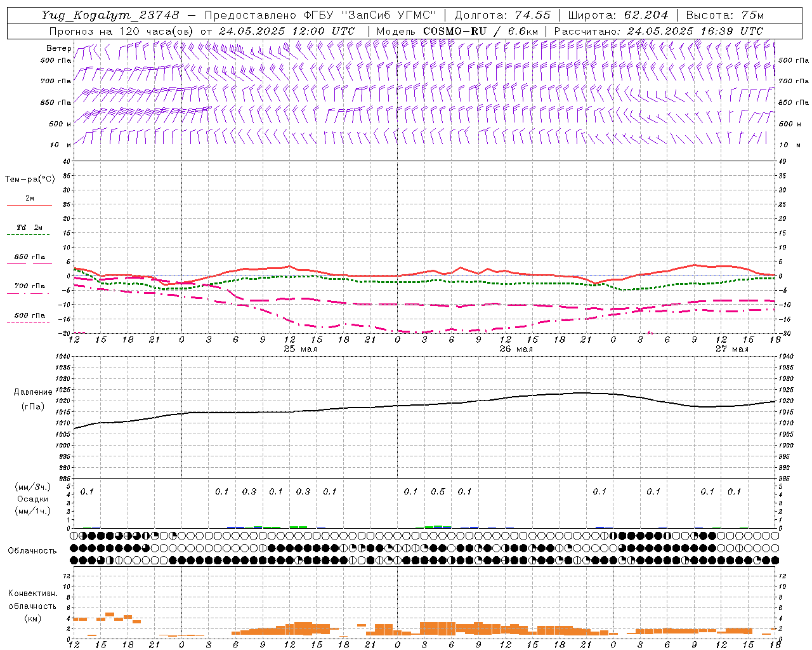Click the Рассчитано: 24.05.2025 16:39 UTC text
This screenshot has width=812, height=650.
click(x=659, y=31)
